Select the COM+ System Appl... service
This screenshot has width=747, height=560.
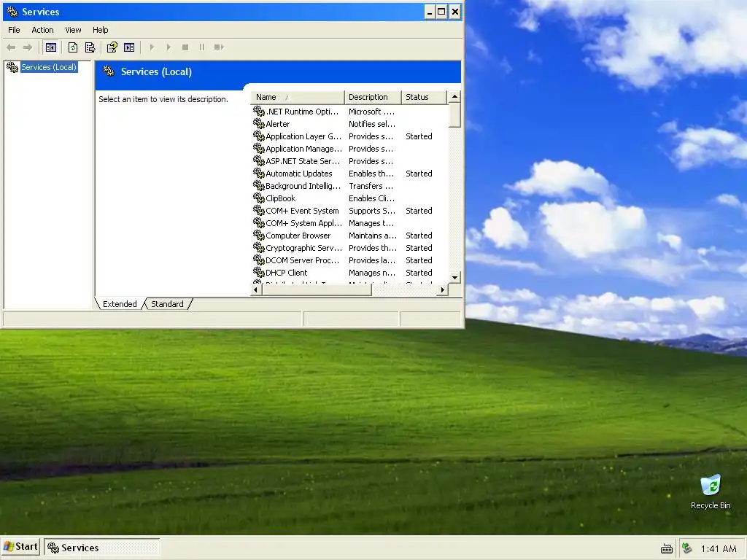(x=303, y=223)
